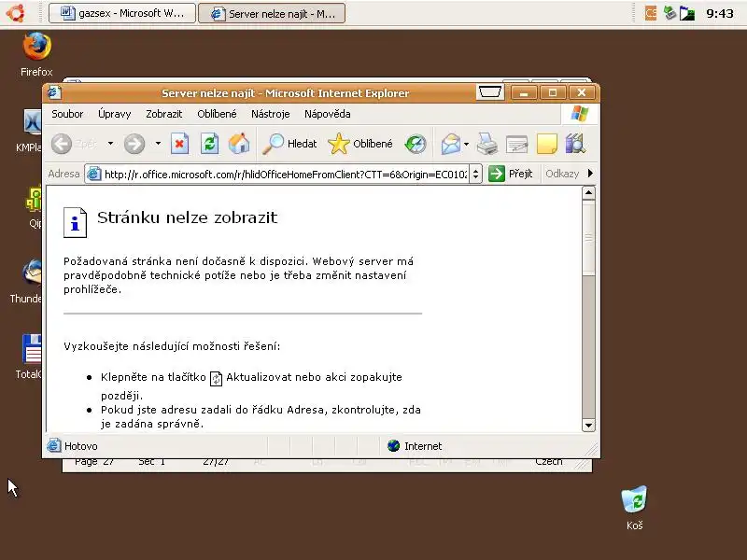Open the Nápověda menu

click(328, 114)
